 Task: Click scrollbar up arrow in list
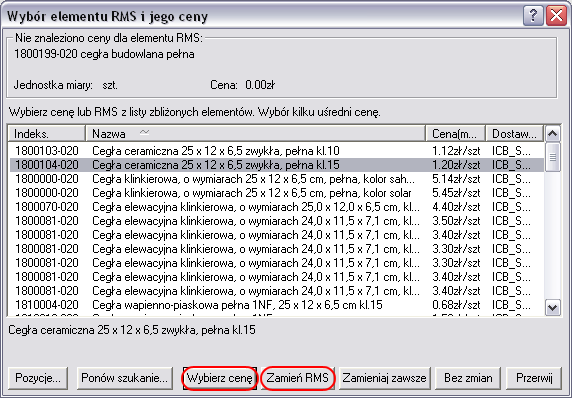(553, 134)
